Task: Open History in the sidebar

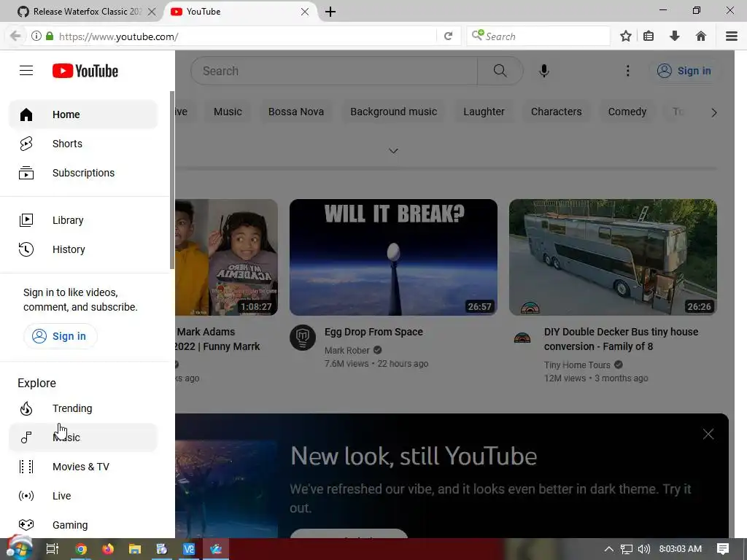Action: (83, 249)
